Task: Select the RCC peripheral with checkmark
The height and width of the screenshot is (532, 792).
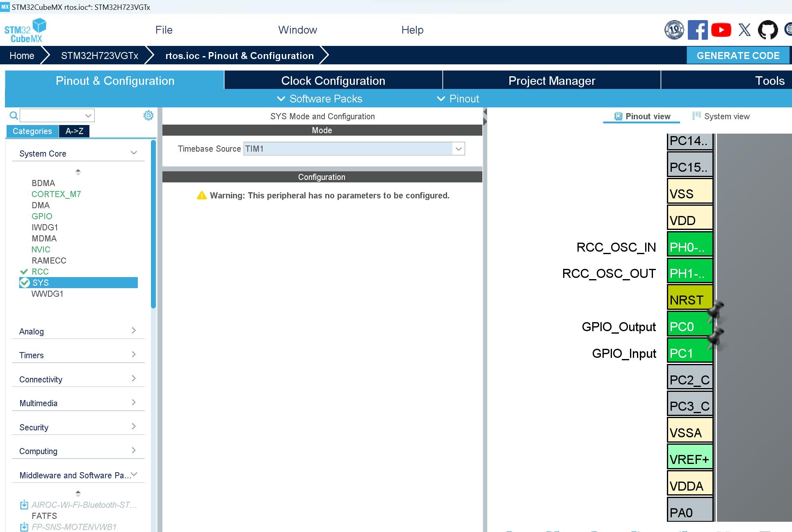Action: [40, 272]
